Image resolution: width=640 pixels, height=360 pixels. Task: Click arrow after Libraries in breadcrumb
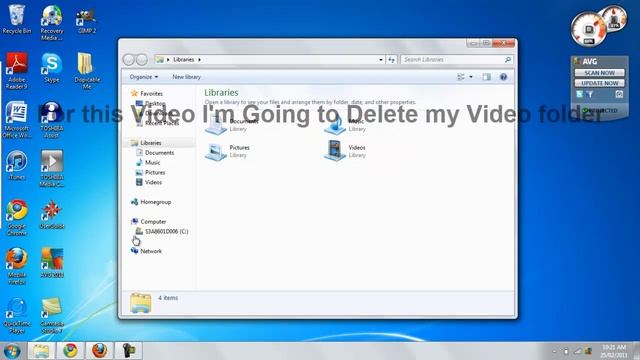click(x=200, y=60)
